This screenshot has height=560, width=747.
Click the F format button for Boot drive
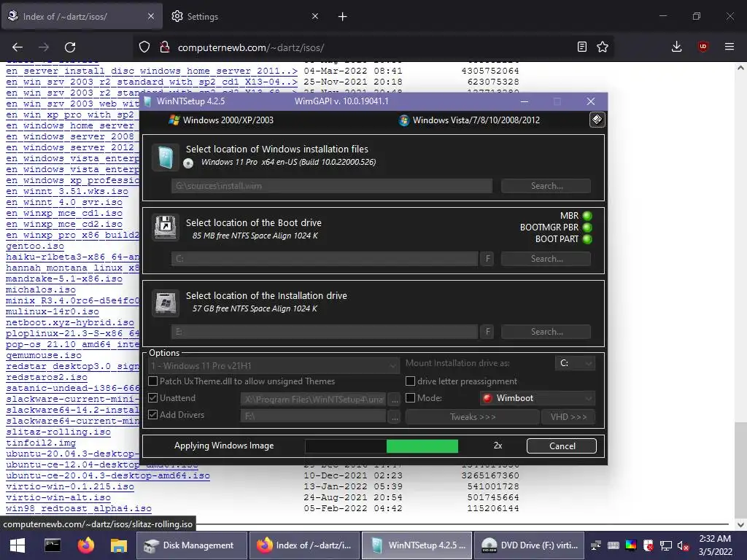(x=487, y=259)
